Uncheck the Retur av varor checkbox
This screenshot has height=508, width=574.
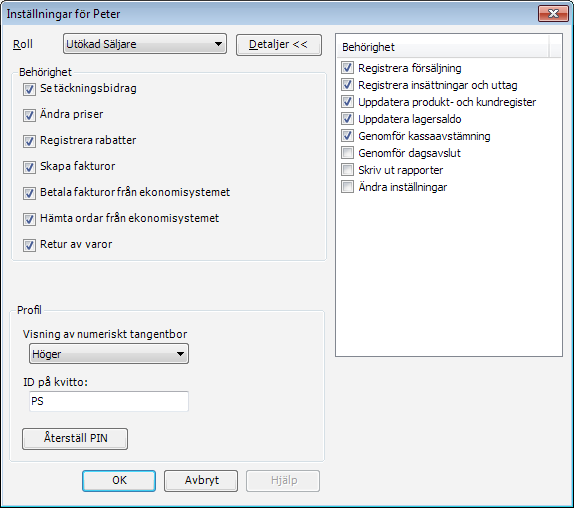tap(29, 245)
